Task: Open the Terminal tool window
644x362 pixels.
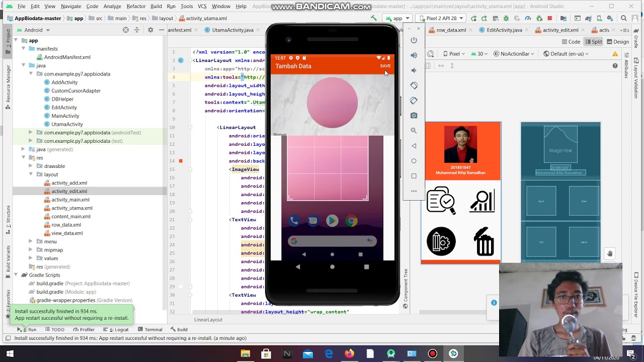Action: [x=149, y=330]
